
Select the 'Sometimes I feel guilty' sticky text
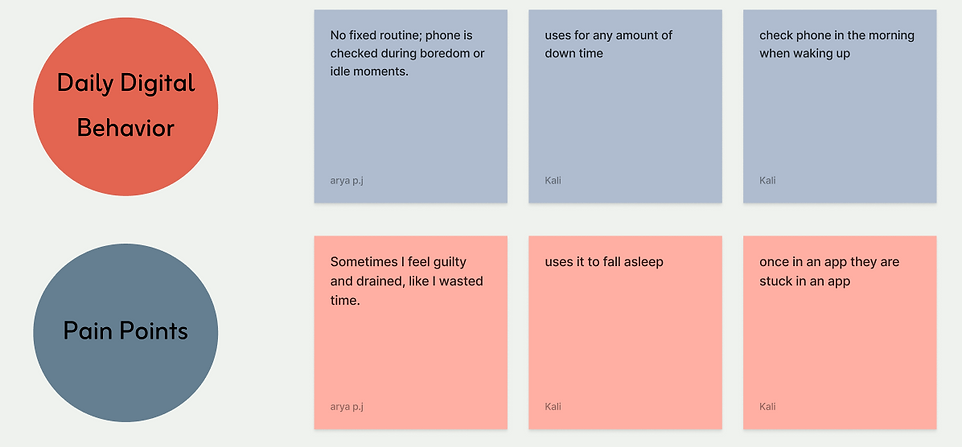(407, 281)
